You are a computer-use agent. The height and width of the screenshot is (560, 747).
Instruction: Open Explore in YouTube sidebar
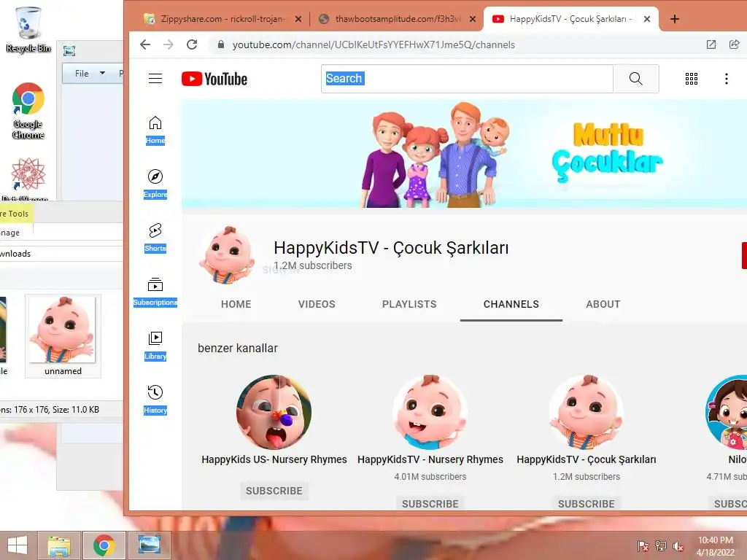tap(155, 184)
